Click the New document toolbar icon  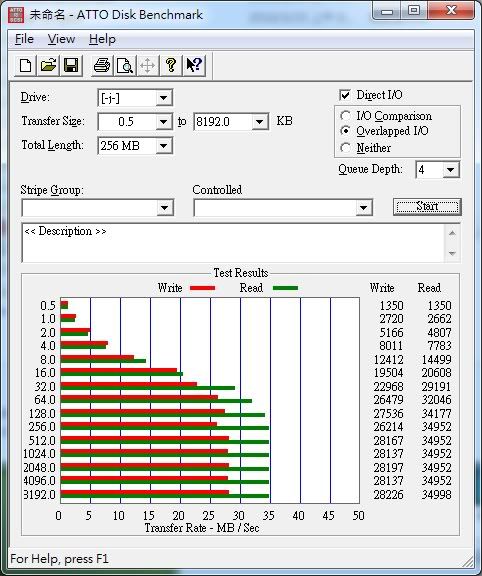pos(25,66)
